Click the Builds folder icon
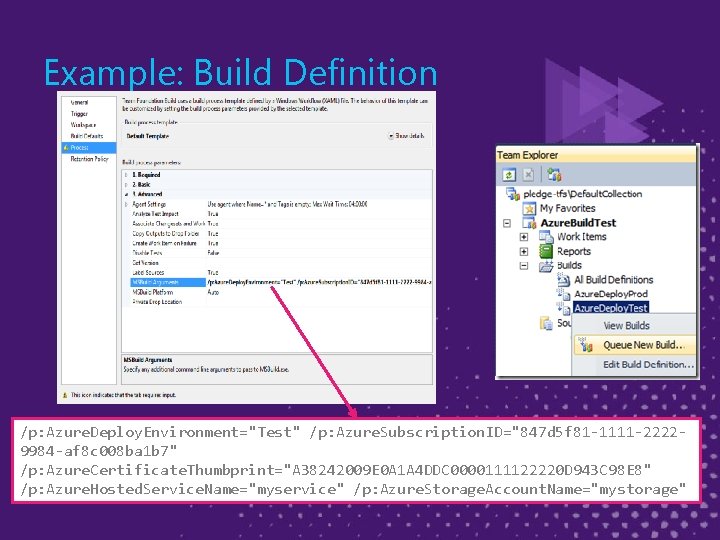 [546, 266]
